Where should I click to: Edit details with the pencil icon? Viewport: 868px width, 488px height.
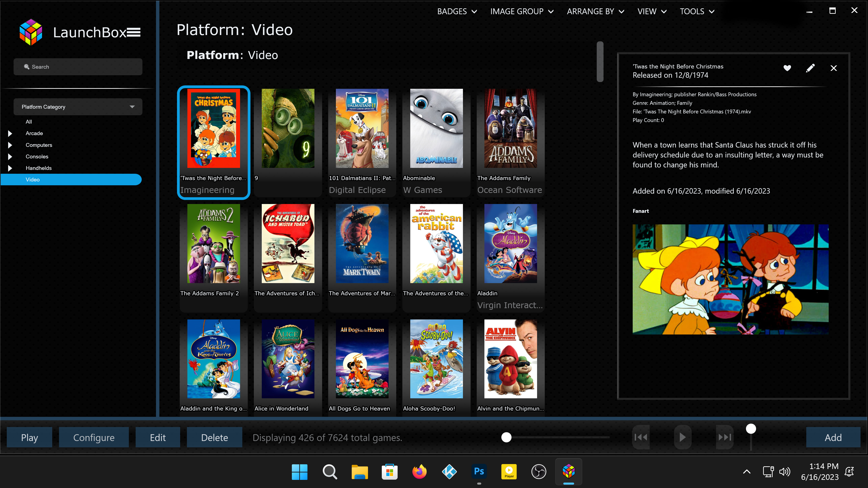tap(810, 68)
